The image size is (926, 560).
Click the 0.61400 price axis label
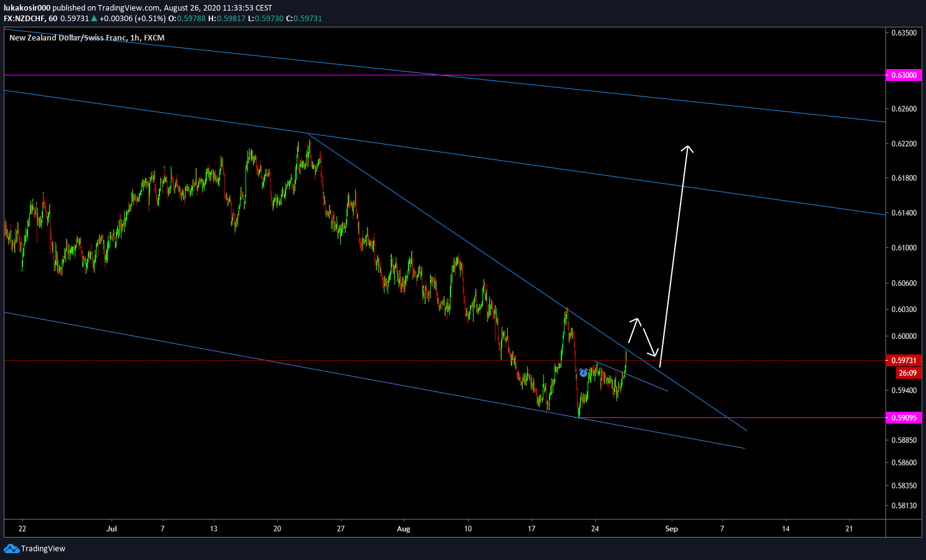[x=904, y=213]
